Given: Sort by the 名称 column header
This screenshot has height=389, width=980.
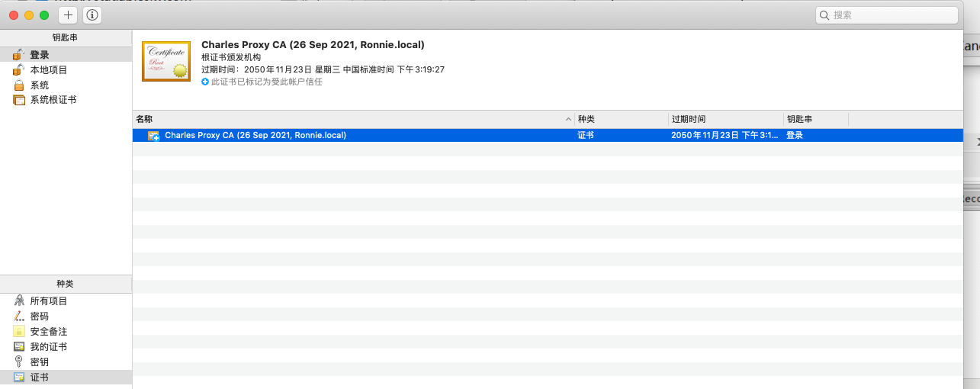Looking at the screenshot, I should pos(354,119).
